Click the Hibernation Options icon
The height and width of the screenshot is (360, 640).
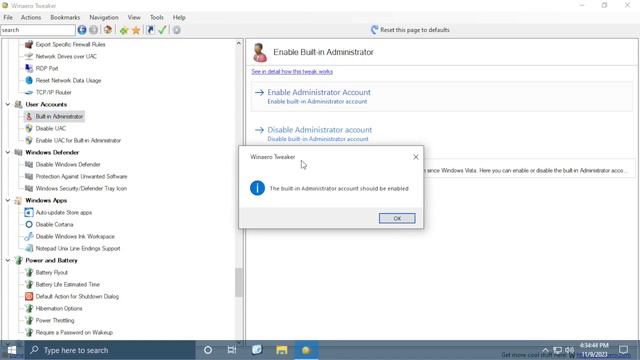tap(29, 308)
